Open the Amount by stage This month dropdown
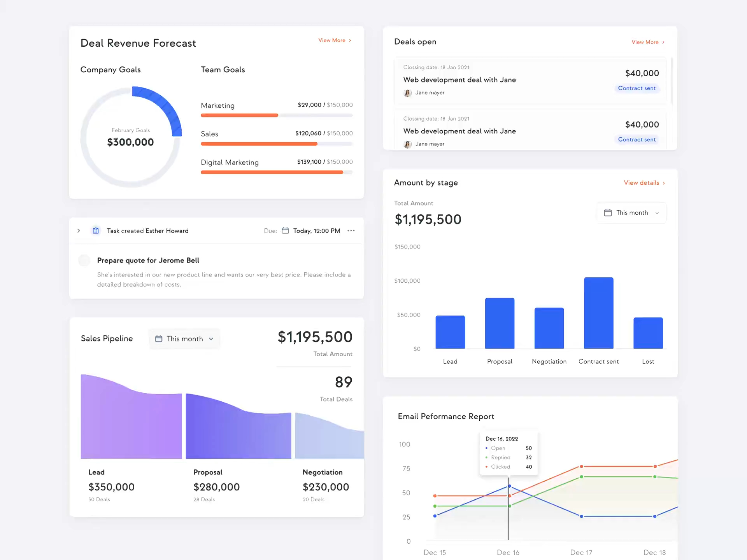Viewport: 747px width, 560px height. (x=632, y=213)
